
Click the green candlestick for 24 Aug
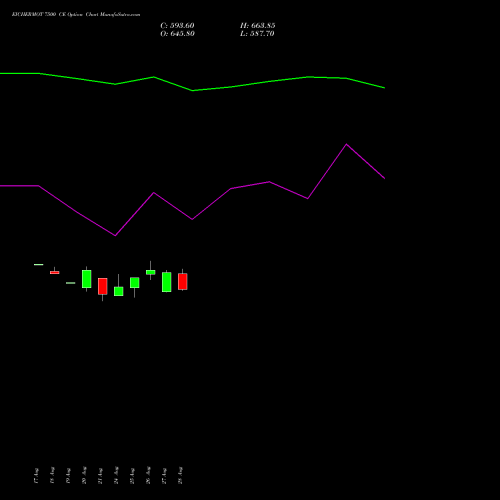(x=119, y=291)
